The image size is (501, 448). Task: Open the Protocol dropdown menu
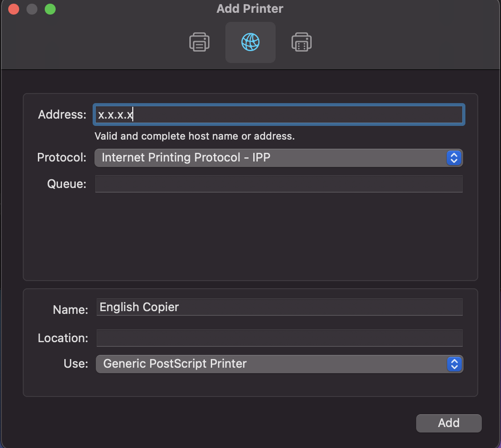click(x=278, y=158)
